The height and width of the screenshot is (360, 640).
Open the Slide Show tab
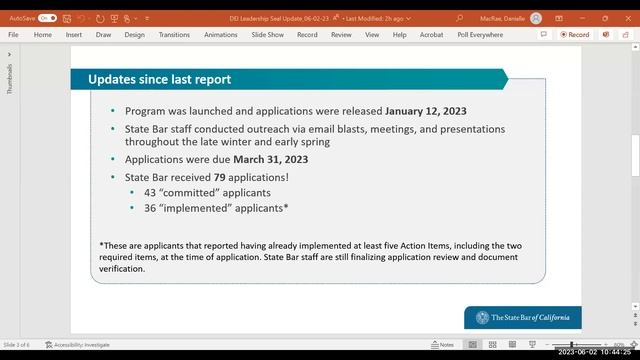click(x=268, y=35)
